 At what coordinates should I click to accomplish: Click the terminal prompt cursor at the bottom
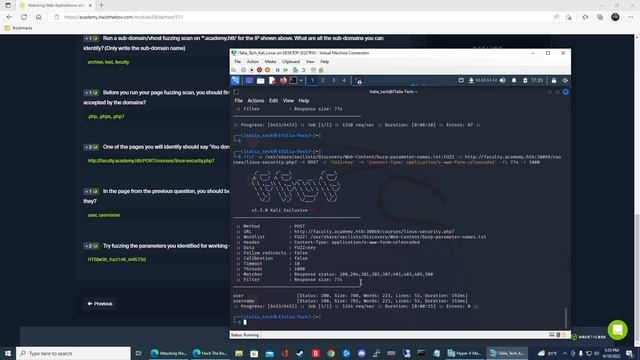pyautogui.click(x=245, y=322)
